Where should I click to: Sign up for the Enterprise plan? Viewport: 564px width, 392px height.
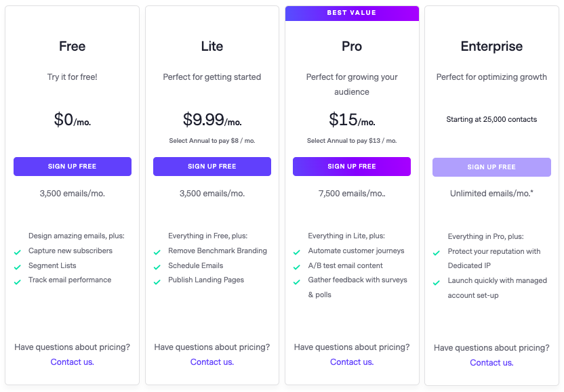coord(491,167)
